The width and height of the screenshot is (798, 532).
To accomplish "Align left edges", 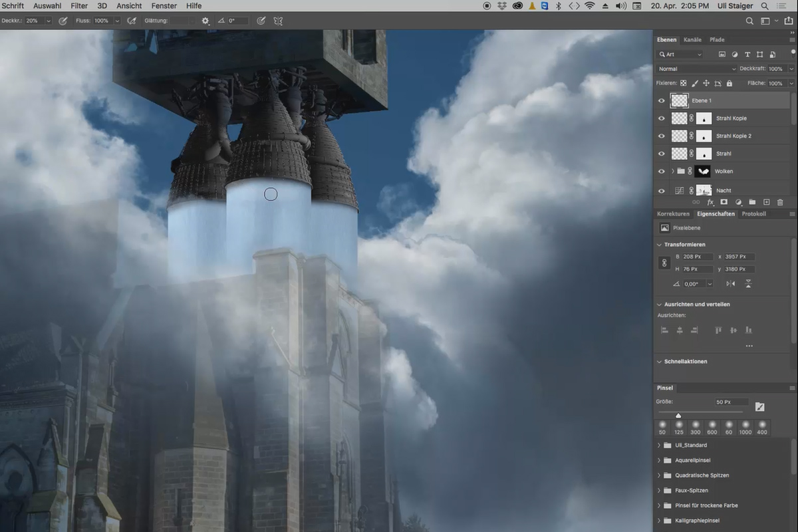I will (x=664, y=330).
